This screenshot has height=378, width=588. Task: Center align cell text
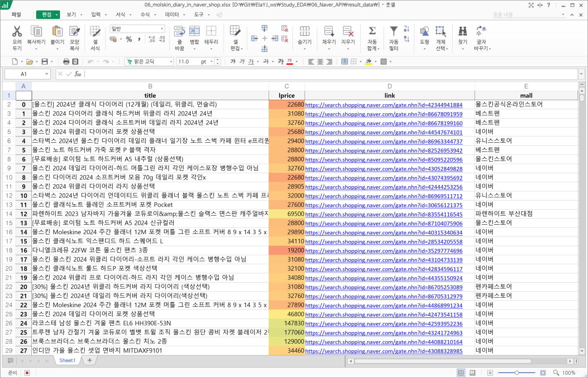(320, 62)
